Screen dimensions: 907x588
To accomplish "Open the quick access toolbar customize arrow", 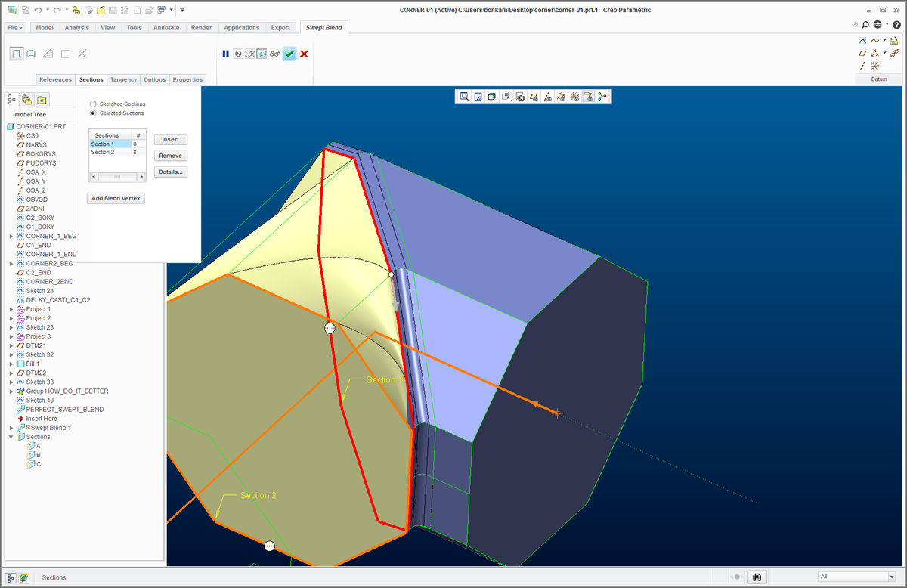I will [x=182, y=10].
